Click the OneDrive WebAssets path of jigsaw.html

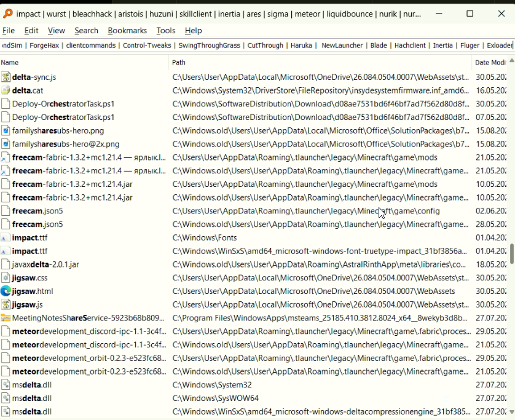(313, 291)
